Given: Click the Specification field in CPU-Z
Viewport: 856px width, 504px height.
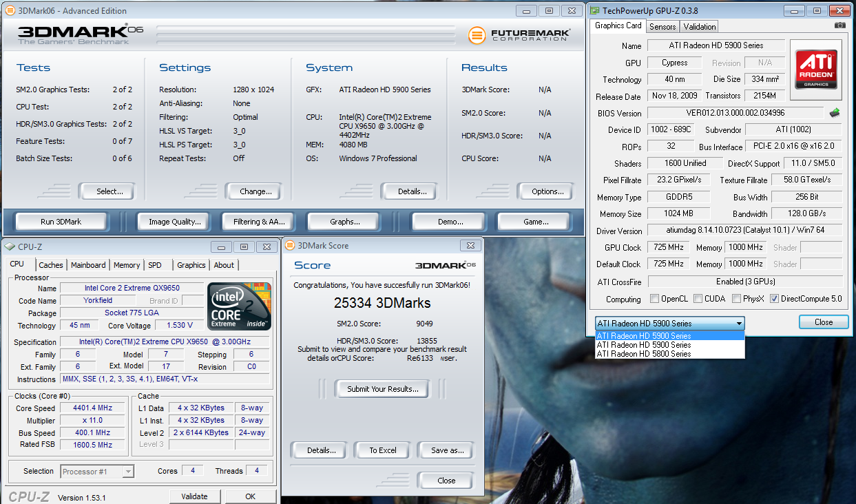Looking at the screenshot, I should tap(165, 342).
